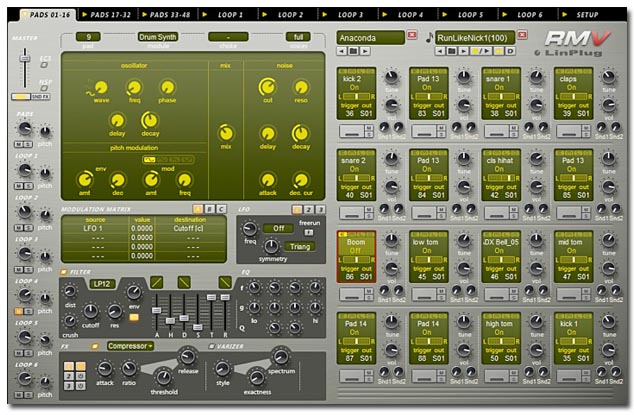Screen dimensions: 634x415
Task: Open the voices selector showing full
Action: coord(298,37)
